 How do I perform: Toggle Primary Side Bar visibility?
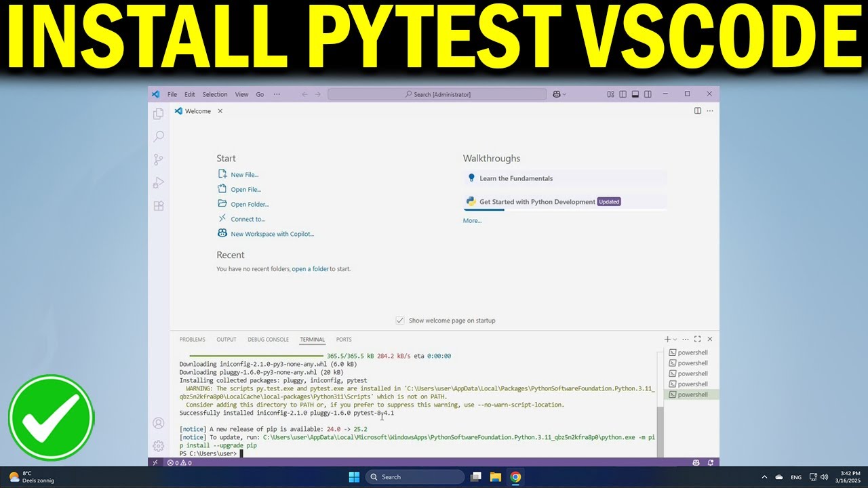coord(623,94)
